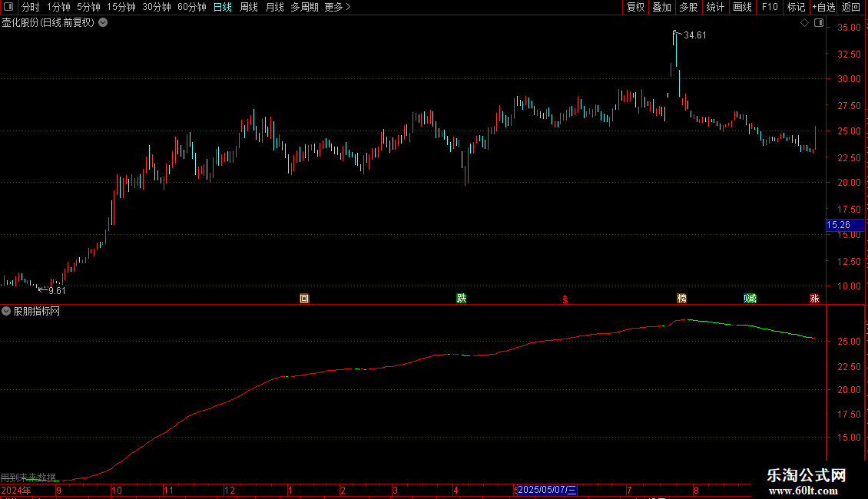Switch to 分时 intraday view

pyautogui.click(x=31, y=7)
